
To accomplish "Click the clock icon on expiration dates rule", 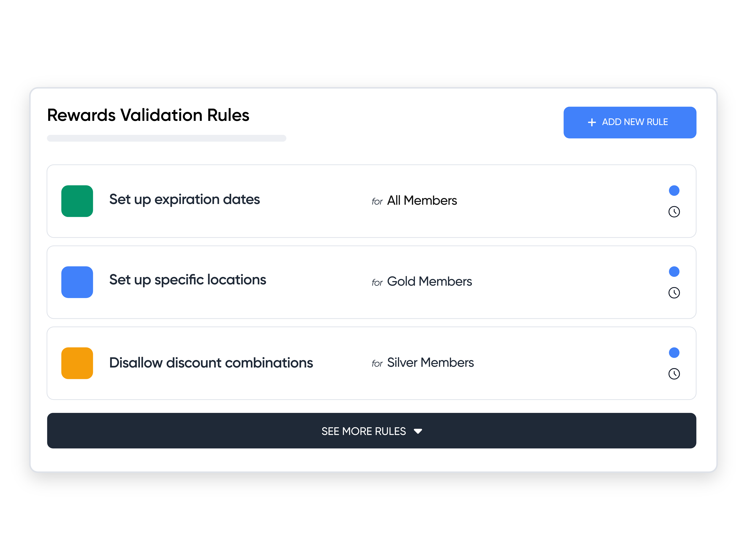I will pyautogui.click(x=674, y=212).
